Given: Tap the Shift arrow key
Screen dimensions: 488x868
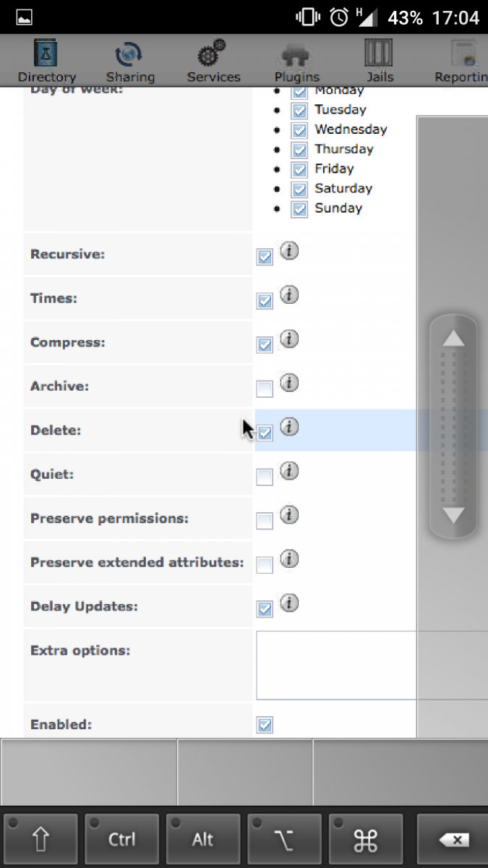Looking at the screenshot, I should click(x=40, y=840).
